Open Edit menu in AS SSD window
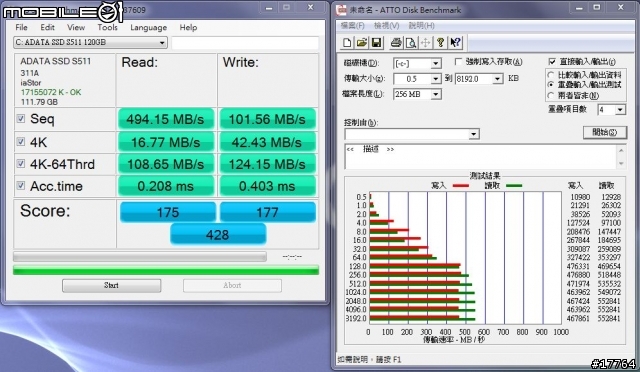 [47, 27]
